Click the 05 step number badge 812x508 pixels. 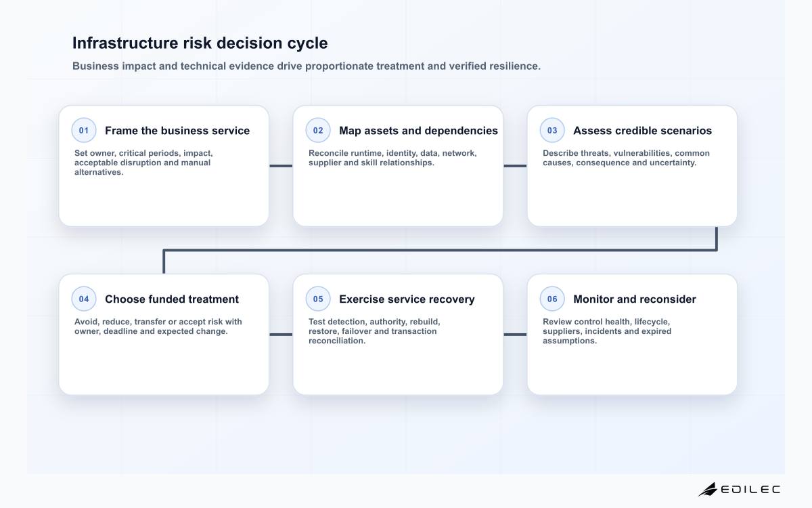pyautogui.click(x=318, y=299)
